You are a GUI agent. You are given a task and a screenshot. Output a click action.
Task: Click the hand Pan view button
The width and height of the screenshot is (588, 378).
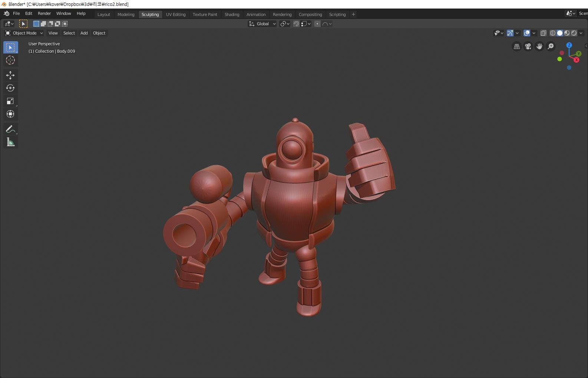pos(539,46)
